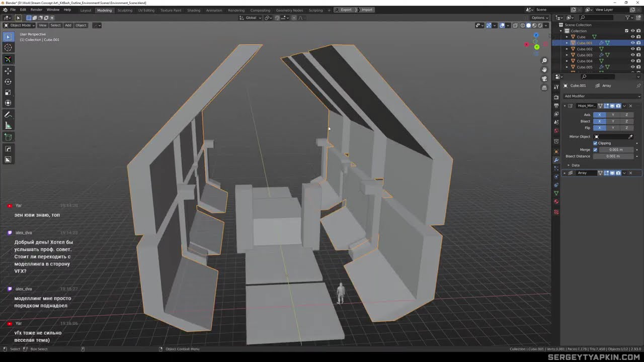
Task: Open the viewport View menu button
Action: (x=43, y=25)
